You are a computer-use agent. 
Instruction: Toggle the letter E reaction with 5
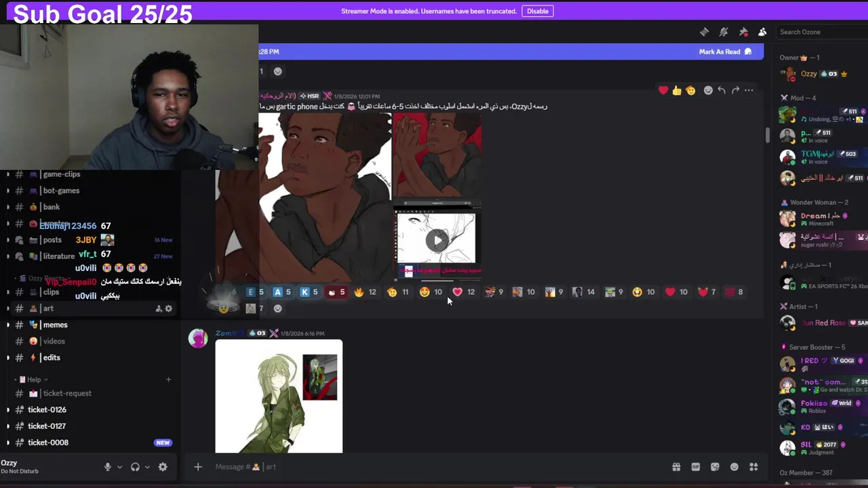click(x=255, y=292)
